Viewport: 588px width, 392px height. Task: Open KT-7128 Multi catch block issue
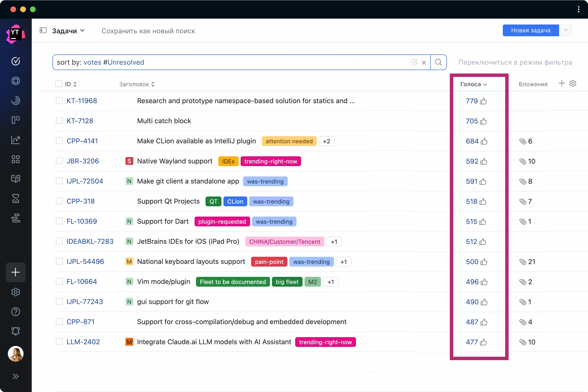(x=80, y=121)
